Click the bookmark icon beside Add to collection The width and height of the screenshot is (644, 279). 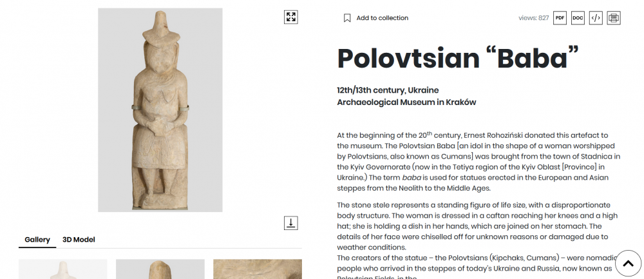[347, 18]
